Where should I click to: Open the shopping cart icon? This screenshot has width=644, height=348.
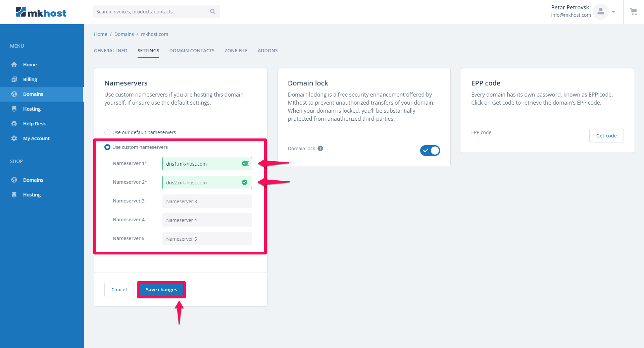[634, 12]
